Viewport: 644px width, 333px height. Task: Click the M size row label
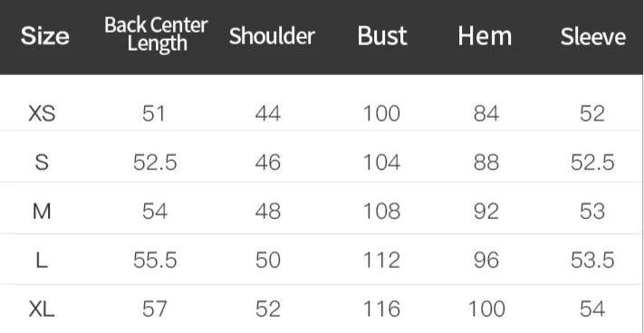[x=42, y=212]
